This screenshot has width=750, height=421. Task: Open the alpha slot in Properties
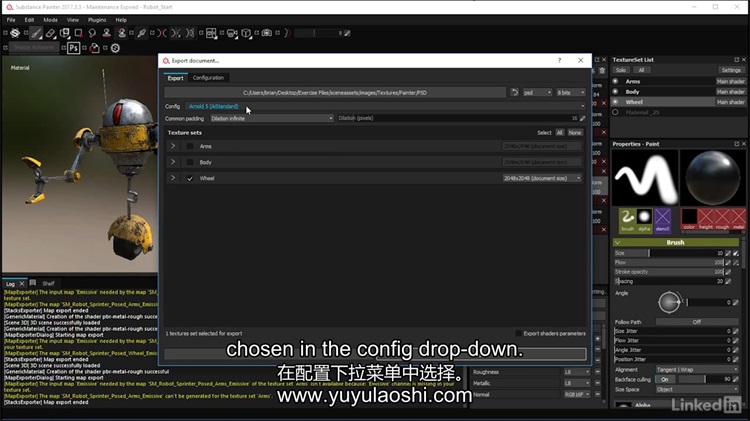(644, 219)
